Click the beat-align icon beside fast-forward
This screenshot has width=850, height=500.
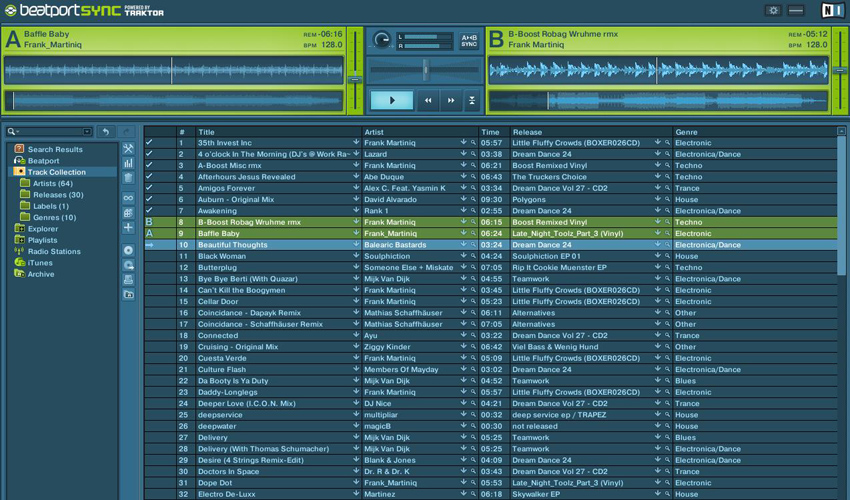pyautogui.click(x=472, y=100)
